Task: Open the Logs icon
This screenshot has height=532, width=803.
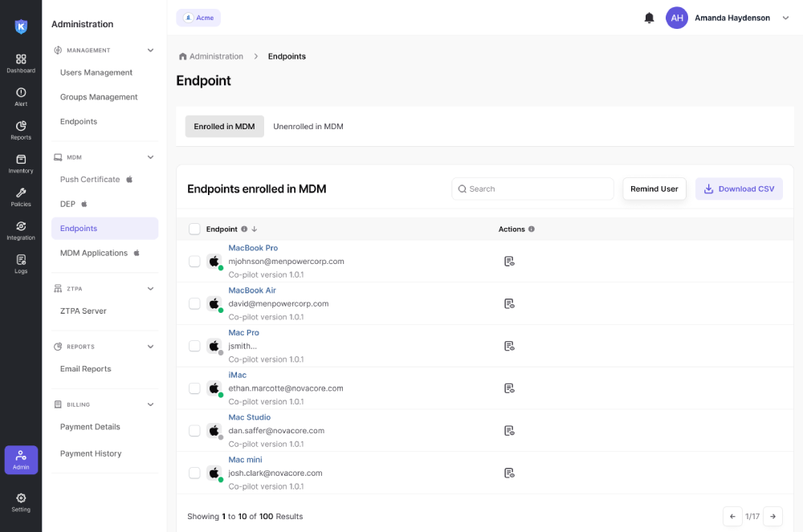Action: [x=21, y=261]
